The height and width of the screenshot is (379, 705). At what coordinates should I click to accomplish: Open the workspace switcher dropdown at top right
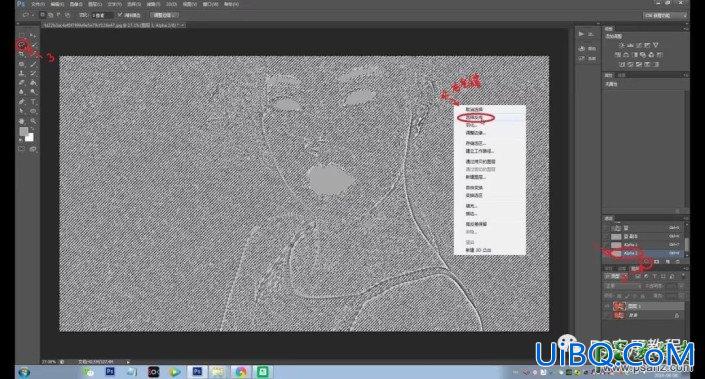[666, 15]
